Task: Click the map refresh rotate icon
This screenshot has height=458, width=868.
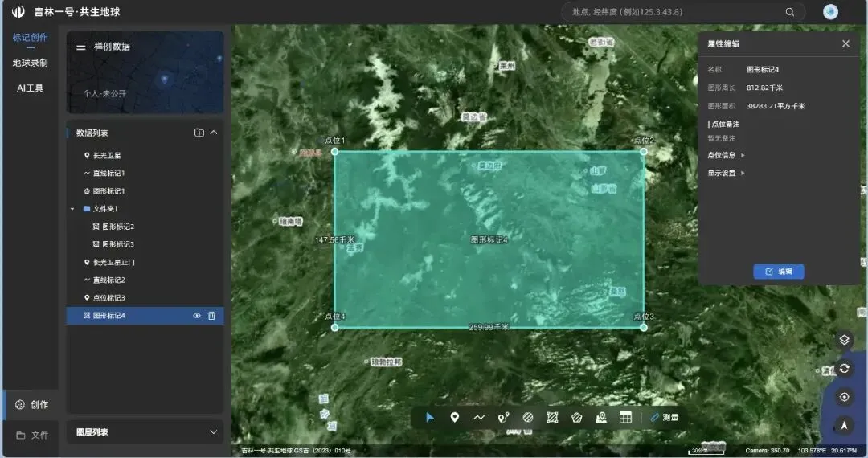Action: [844, 368]
